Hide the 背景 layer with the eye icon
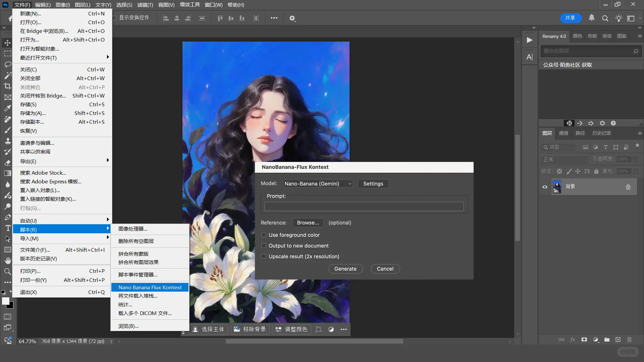644x362 pixels. (x=545, y=187)
